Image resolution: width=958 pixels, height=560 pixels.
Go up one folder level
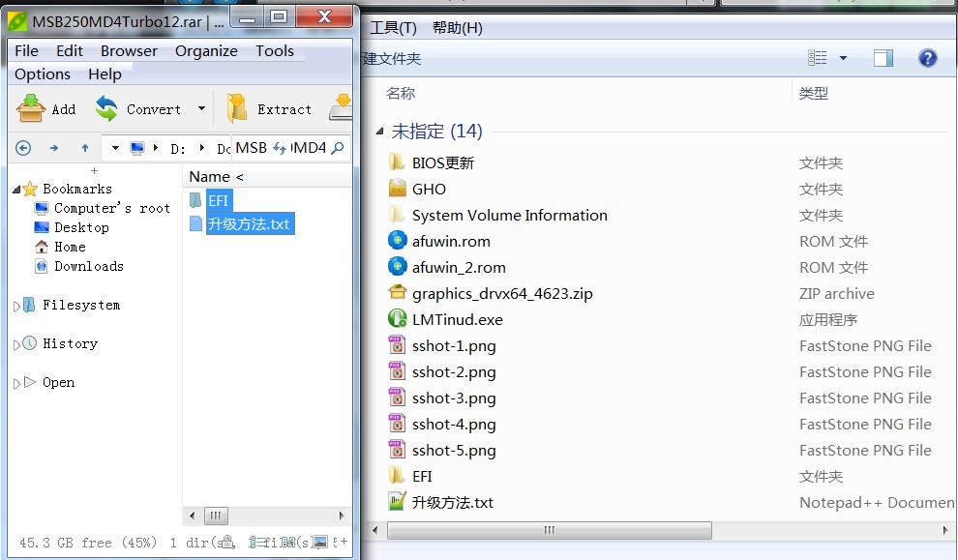point(85,148)
